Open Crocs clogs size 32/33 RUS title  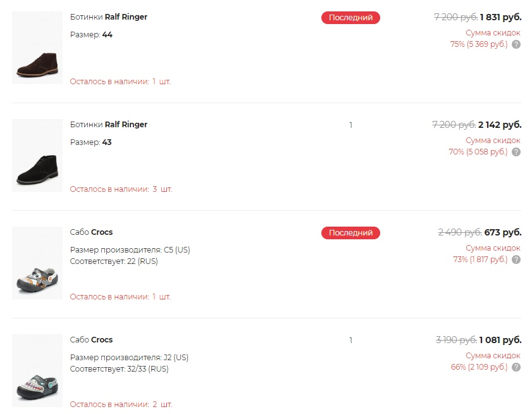[91, 340]
